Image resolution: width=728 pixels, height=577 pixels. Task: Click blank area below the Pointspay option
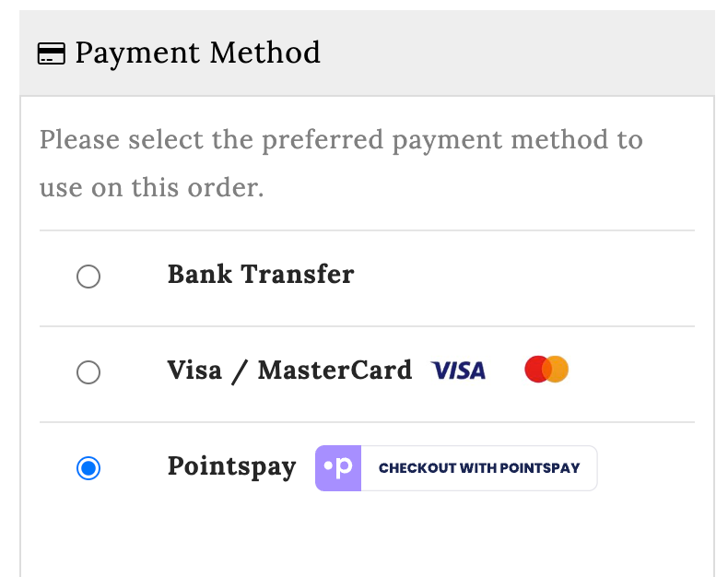click(367, 539)
